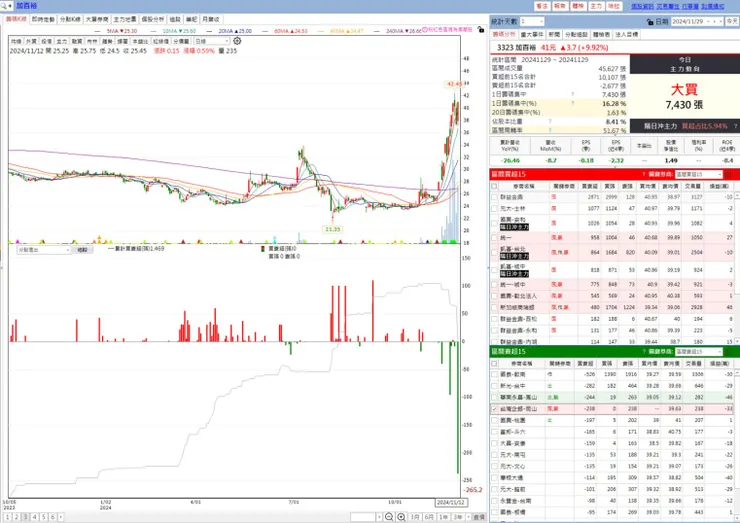
Task: Select the 本益比 indicator button
Action: [140, 41]
